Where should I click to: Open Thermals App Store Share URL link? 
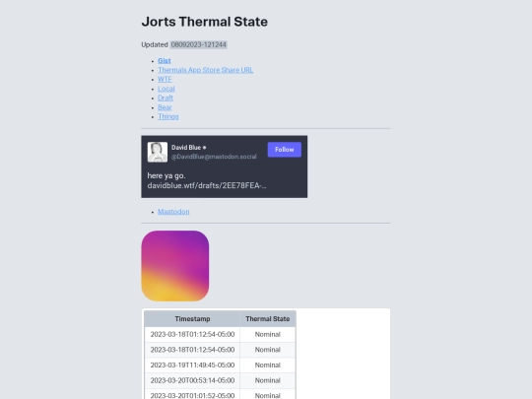[205, 70]
